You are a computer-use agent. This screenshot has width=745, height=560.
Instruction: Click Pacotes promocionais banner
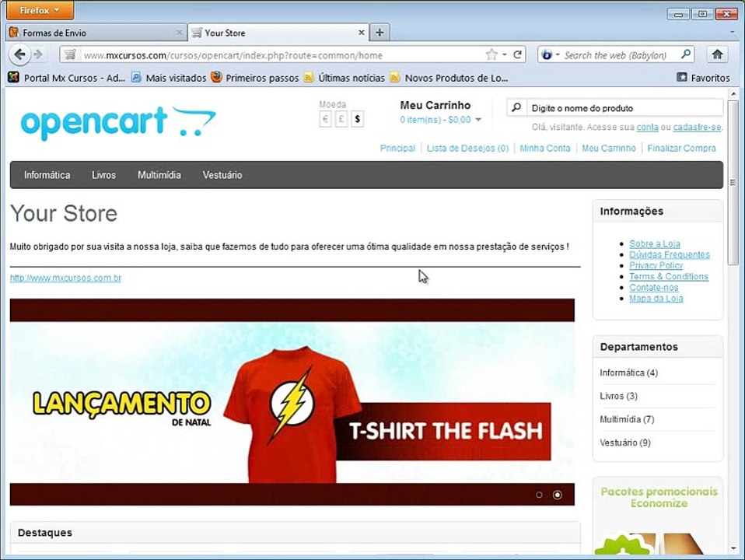[x=658, y=516]
